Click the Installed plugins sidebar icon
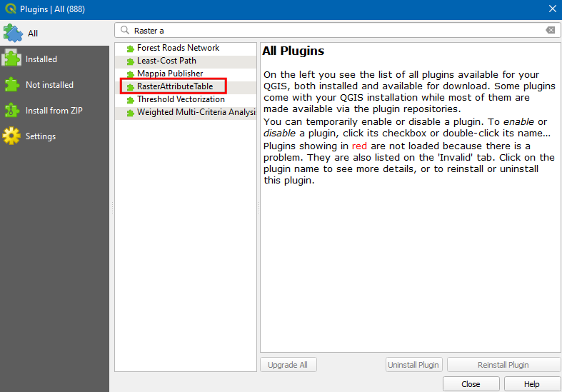Viewport: 562px width, 392px height. coord(13,59)
